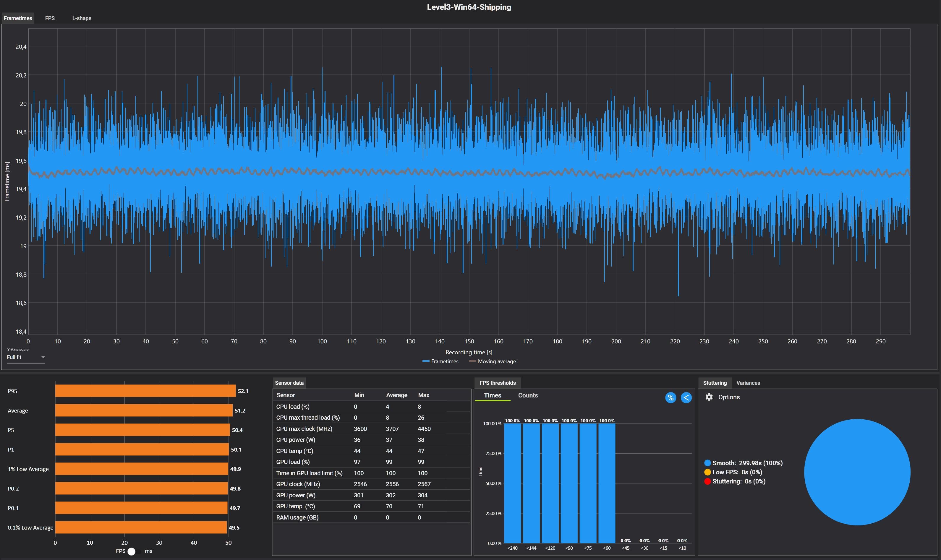Select the Time in GPU load limit (%) row
Viewport: 941px width, 560px height.
tap(371, 473)
